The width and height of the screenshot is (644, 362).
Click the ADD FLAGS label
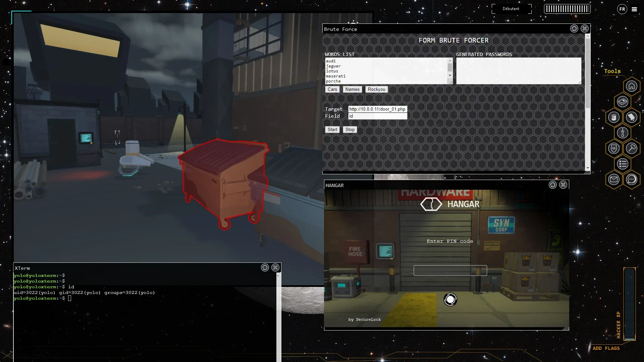pyautogui.click(x=606, y=348)
